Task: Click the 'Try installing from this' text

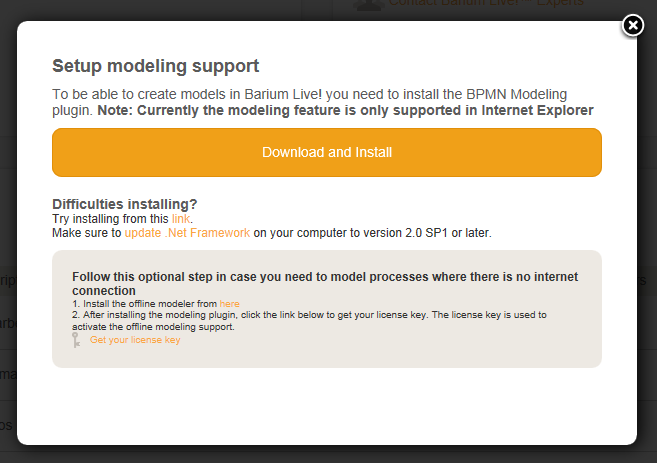Action: [111, 218]
